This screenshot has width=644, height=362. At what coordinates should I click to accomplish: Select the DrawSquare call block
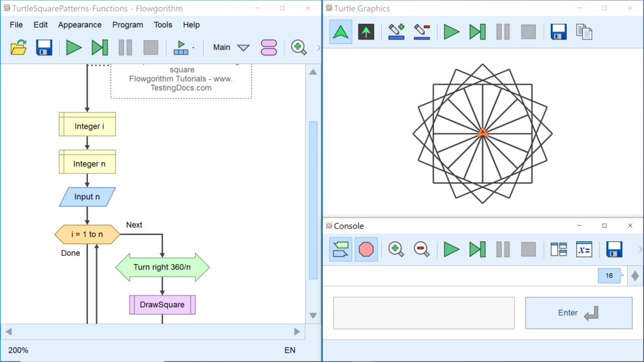162,305
